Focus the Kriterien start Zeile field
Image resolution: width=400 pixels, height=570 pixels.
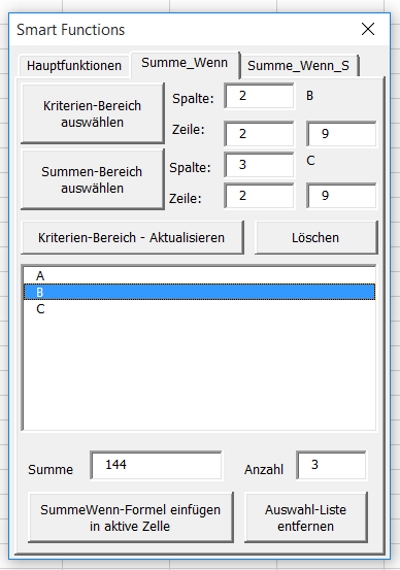259,134
